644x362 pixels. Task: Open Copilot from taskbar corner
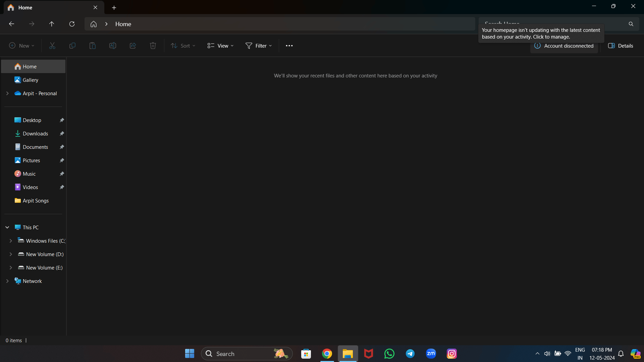[x=635, y=354]
